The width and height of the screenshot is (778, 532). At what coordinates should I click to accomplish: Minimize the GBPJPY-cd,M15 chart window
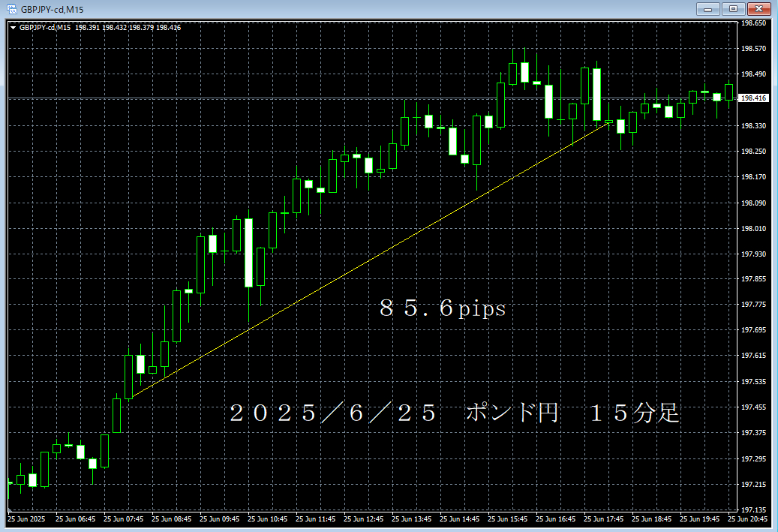click(x=707, y=9)
